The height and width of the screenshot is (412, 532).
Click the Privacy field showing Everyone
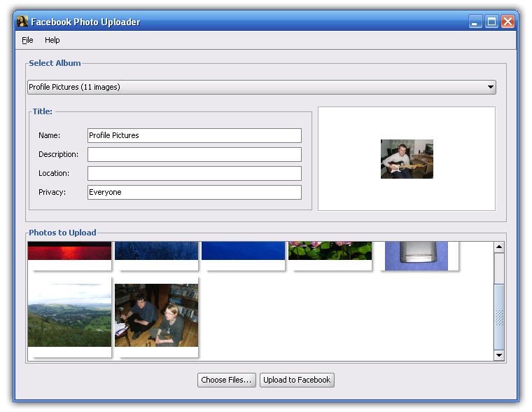pos(195,192)
